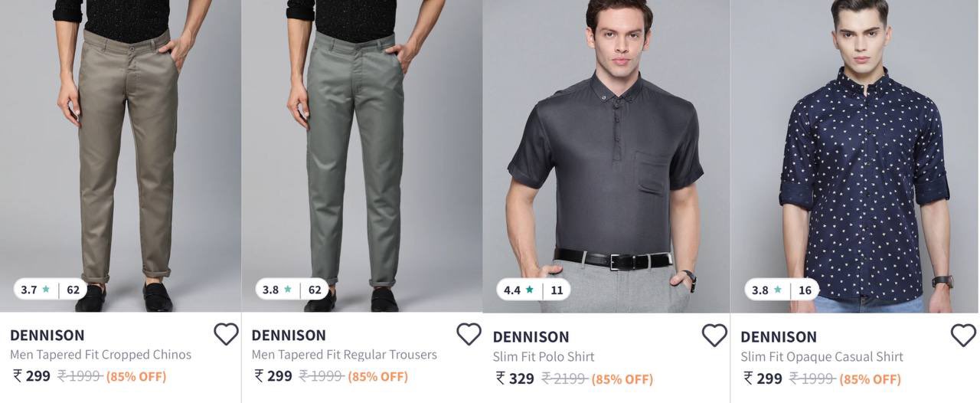Open Slim Fit Opaque Casual Shirt title

pos(822,356)
